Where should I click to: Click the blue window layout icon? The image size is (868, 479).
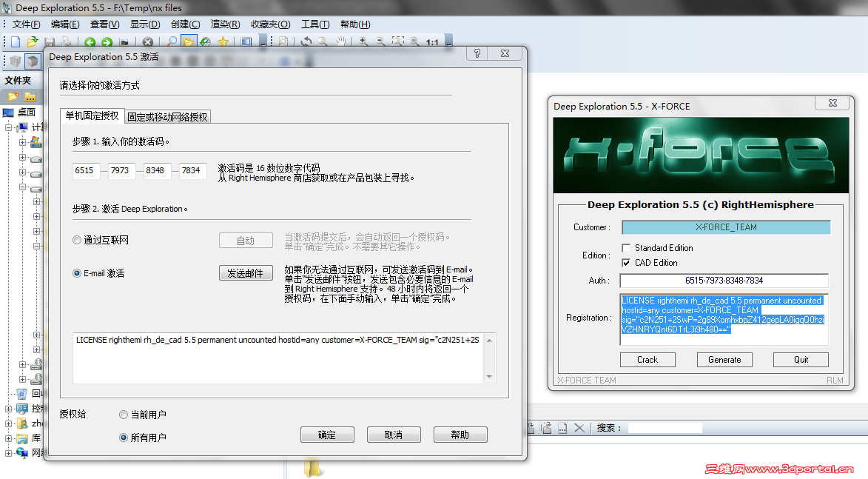click(x=246, y=41)
